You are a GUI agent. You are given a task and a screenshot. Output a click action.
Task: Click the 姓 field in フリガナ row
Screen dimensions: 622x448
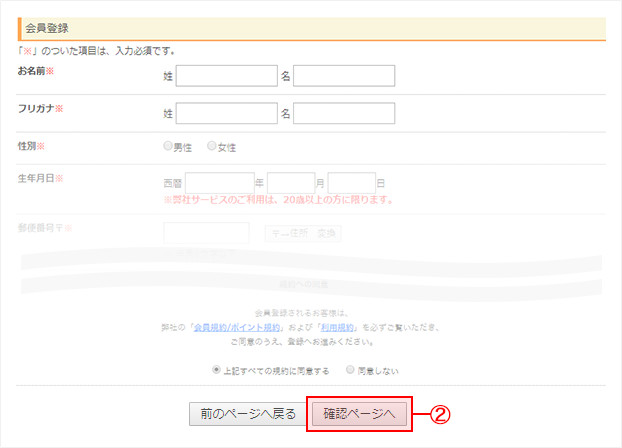[227, 113]
